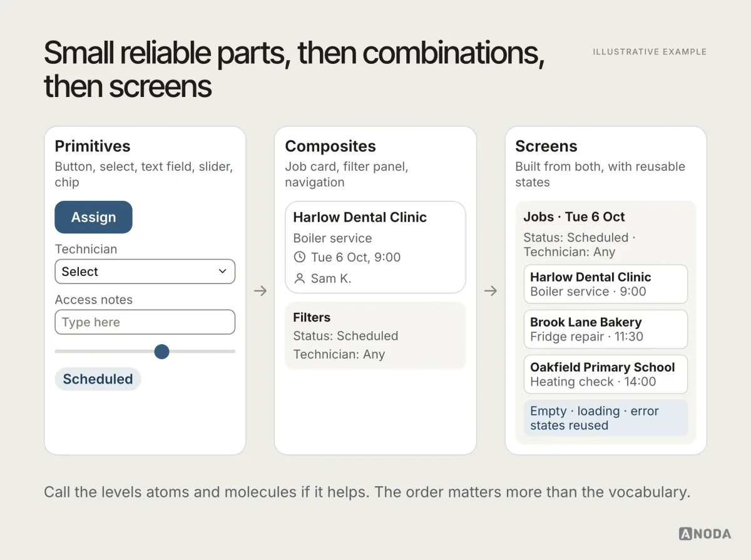Click Fridge repair · 11:30 text
Screen dimensions: 751x560
[x=586, y=337]
